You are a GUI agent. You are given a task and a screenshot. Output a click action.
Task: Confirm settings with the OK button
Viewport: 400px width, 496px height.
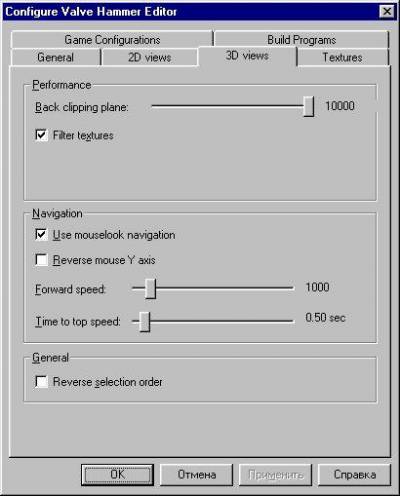(117, 475)
